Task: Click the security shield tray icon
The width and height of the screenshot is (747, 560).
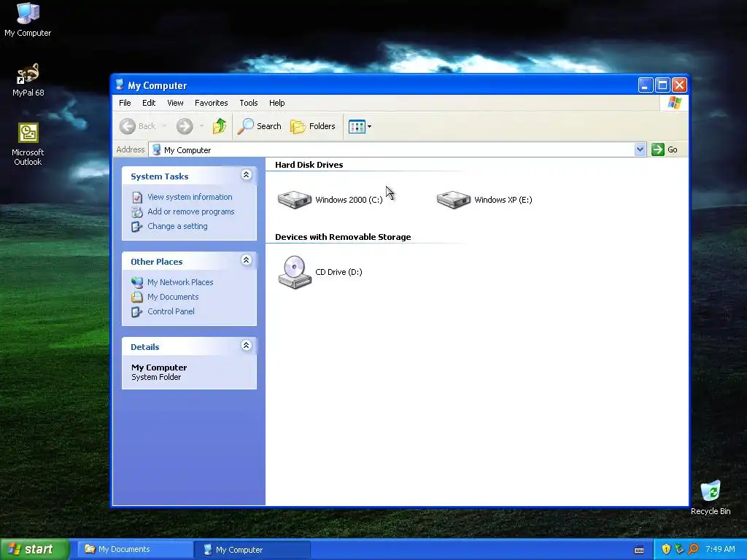Action: pos(666,550)
